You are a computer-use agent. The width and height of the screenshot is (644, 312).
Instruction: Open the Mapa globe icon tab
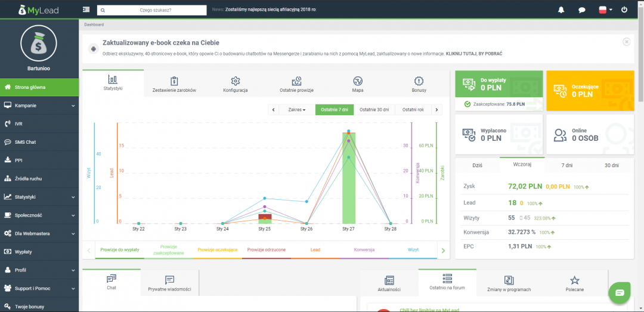pyautogui.click(x=358, y=84)
